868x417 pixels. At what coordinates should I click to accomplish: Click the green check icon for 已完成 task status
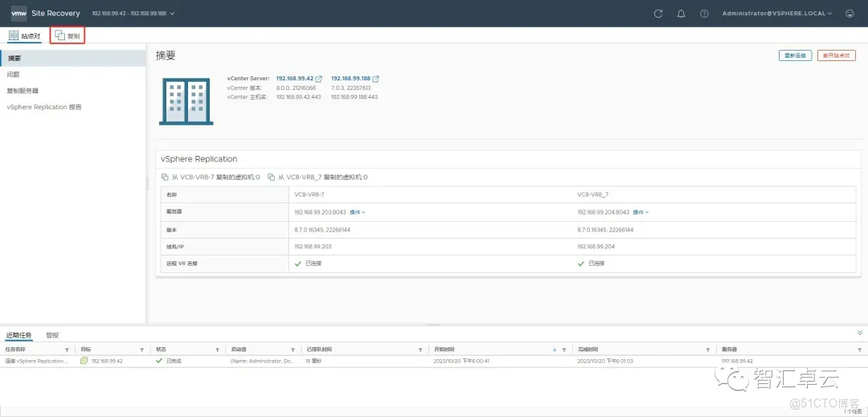[159, 361]
